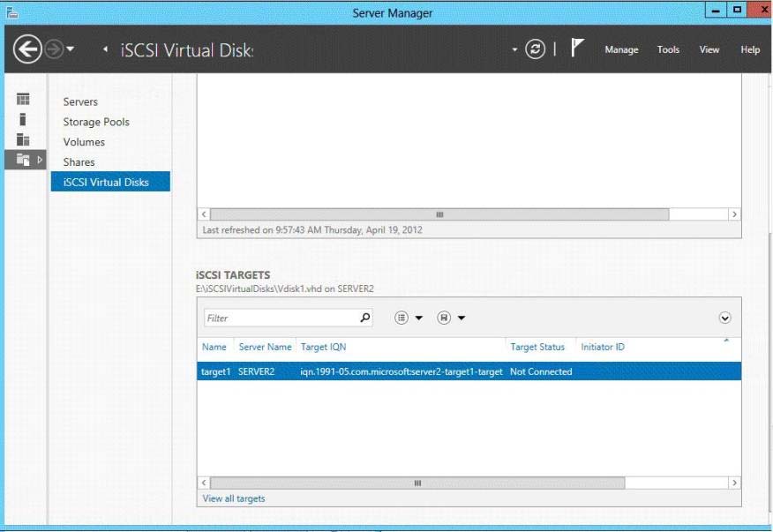Image resolution: width=773 pixels, height=532 pixels.
Task: Select the All Servers sidebar icon
Action: (23, 139)
